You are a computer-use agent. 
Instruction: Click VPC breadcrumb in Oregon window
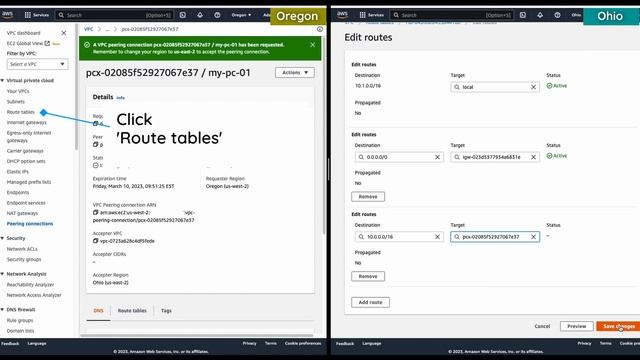(x=89, y=29)
